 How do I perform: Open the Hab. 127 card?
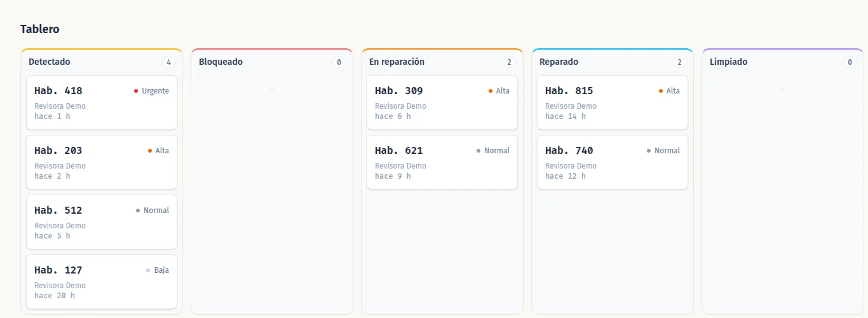click(102, 282)
